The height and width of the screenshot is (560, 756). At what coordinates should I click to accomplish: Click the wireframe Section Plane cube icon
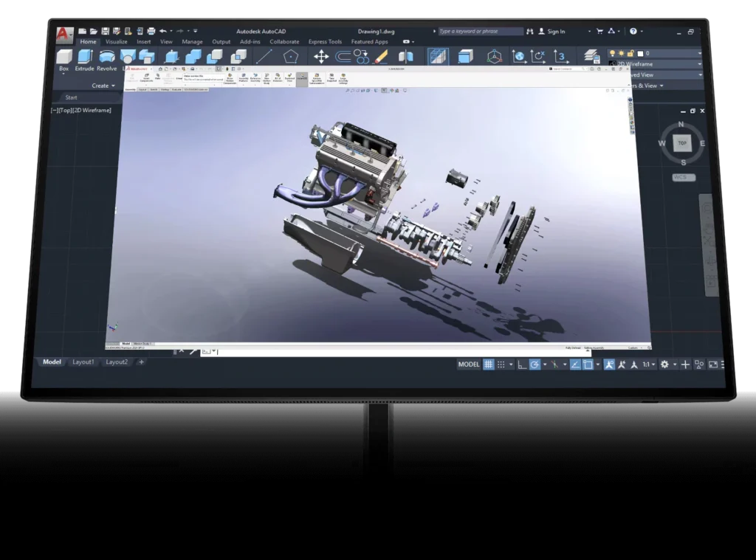point(438,57)
